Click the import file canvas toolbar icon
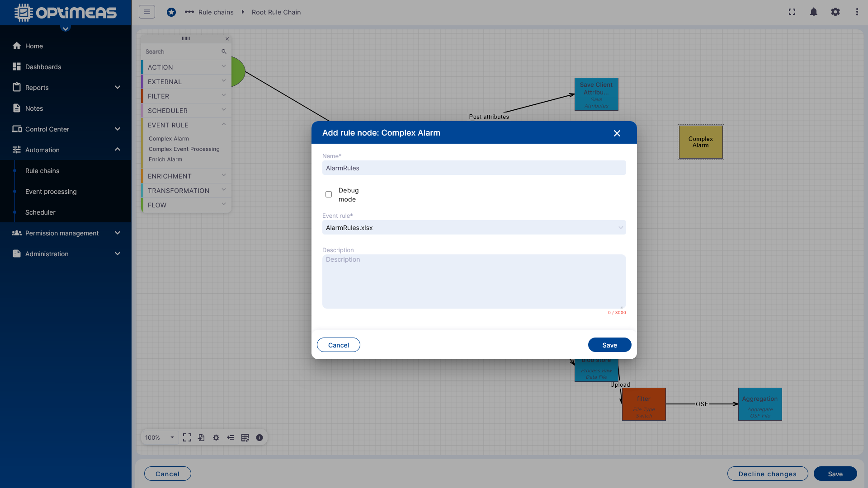The width and height of the screenshot is (868, 488). point(202,437)
